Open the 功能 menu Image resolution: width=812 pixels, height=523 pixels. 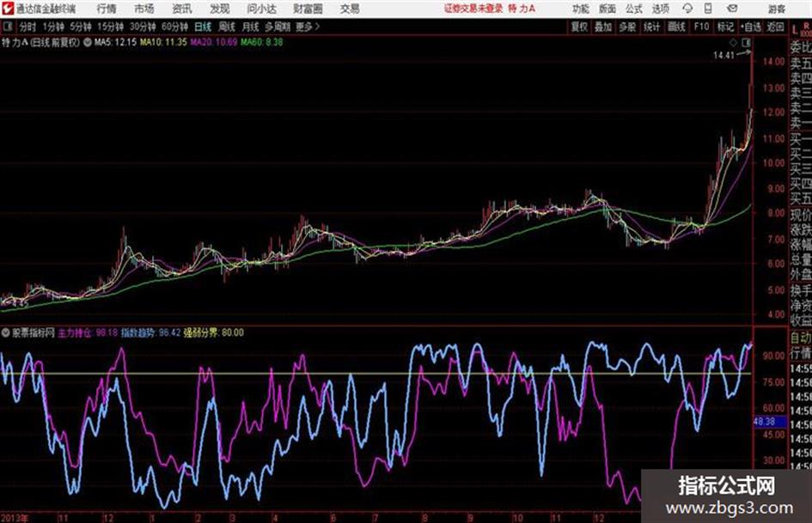tap(581, 9)
